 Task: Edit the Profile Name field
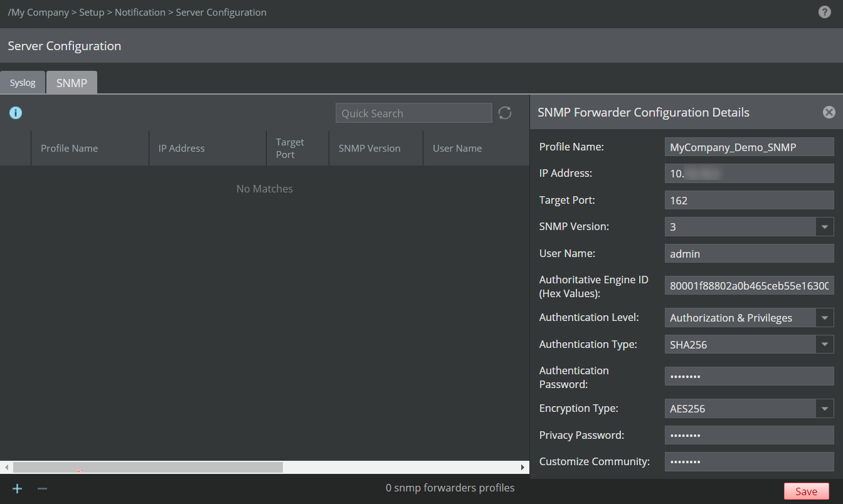pos(750,147)
